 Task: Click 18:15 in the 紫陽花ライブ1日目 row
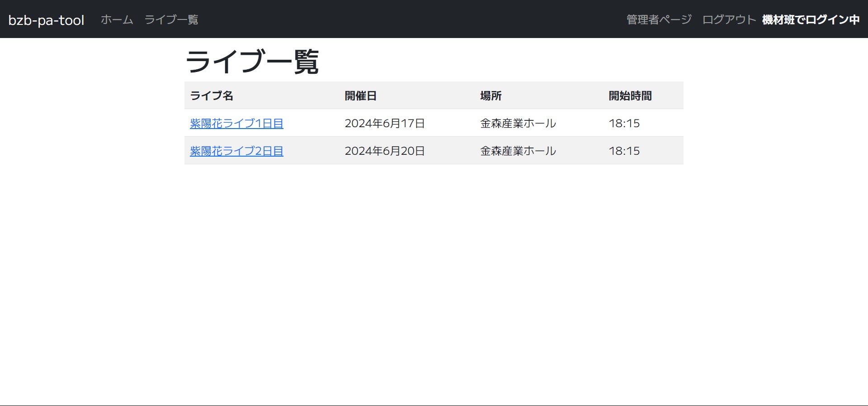point(624,123)
